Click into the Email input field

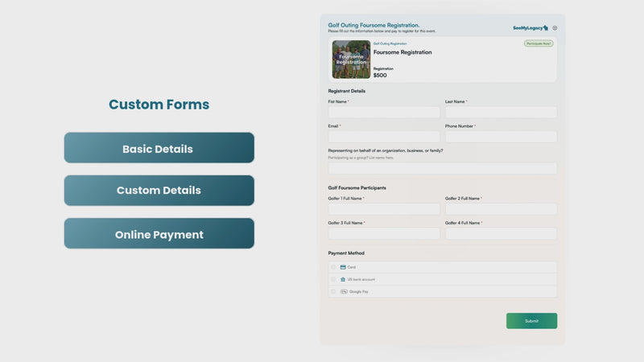384,137
